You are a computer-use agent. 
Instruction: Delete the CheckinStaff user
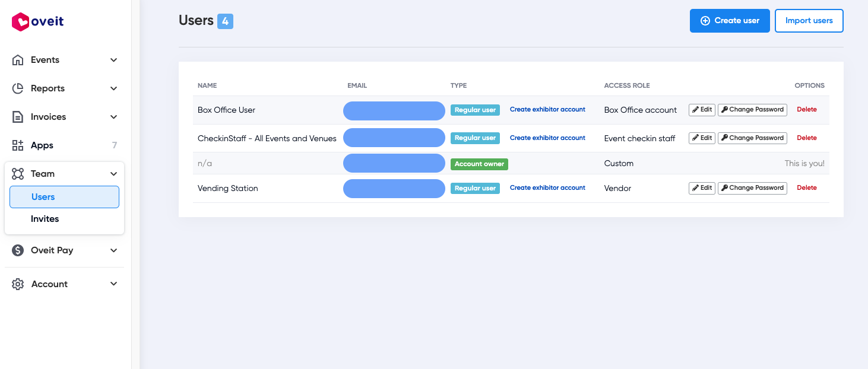pyautogui.click(x=806, y=138)
